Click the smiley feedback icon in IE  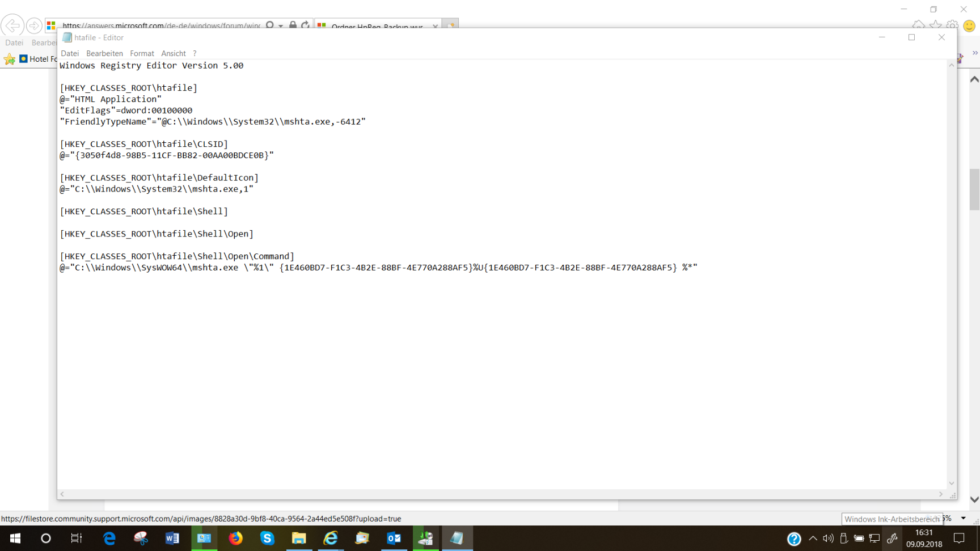coord(969,26)
